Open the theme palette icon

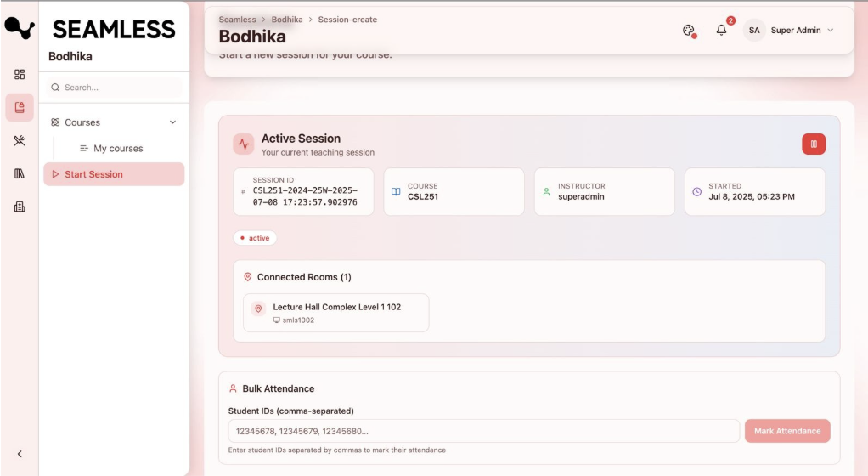tap(689, 31)
